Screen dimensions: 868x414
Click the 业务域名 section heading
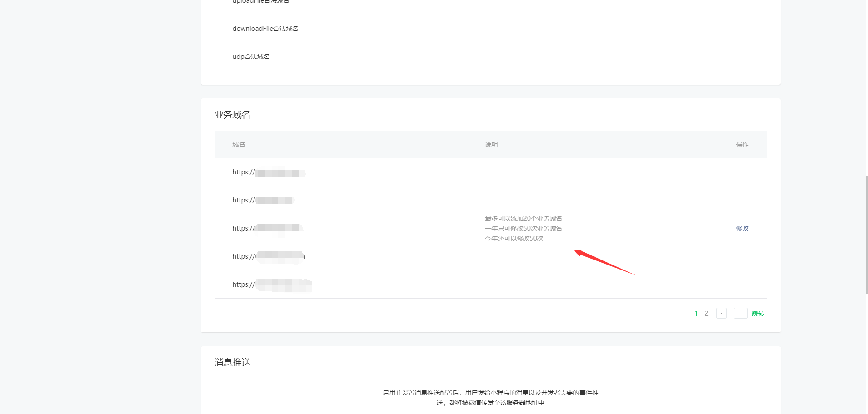(232, 115)
